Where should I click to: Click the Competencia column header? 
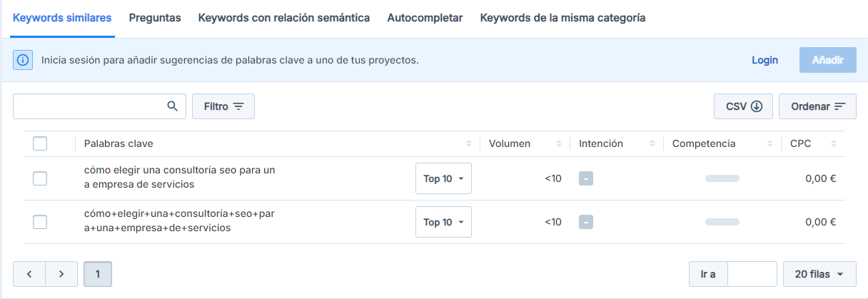tap(704, 143)
